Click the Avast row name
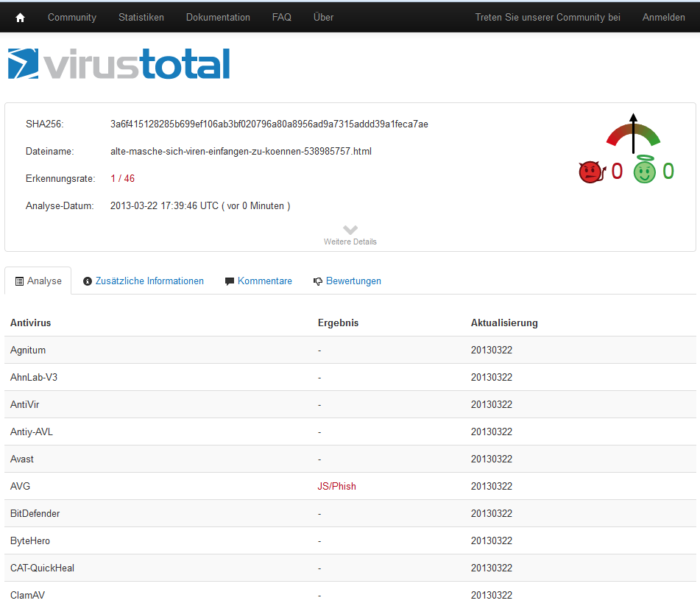This screenshot has width=700, height=606. click(x=22, y=459)
